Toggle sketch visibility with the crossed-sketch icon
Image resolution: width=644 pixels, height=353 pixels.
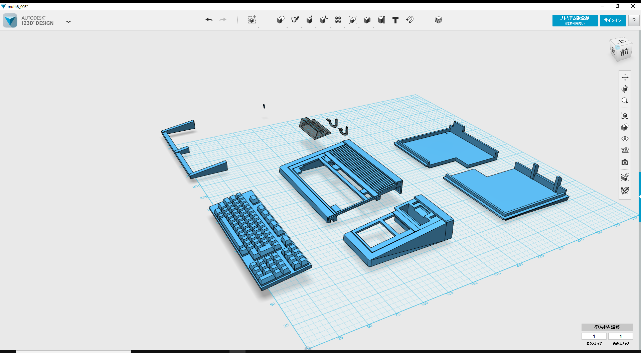coord(625,191)
